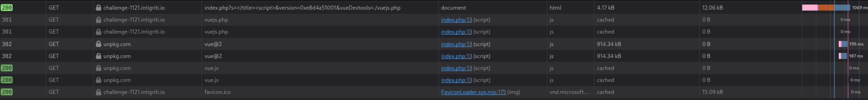The width and height of the screenshot is (868, 100).
Task: Select the favicon.ico file name
Action: pos(218,92)
